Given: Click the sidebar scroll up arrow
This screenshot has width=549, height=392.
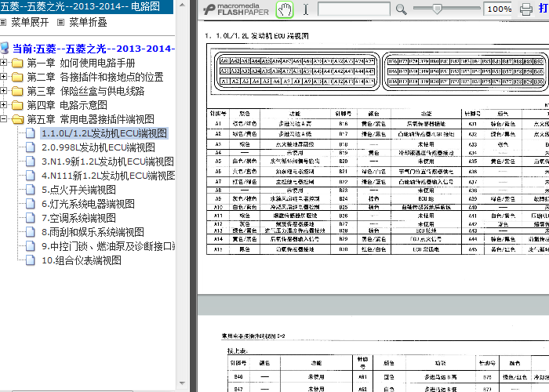Looking at the screenshot, I should click(x=182, y=5).
